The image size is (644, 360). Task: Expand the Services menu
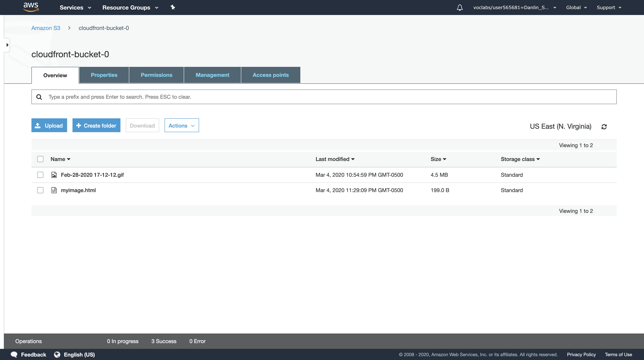(75, 7)
